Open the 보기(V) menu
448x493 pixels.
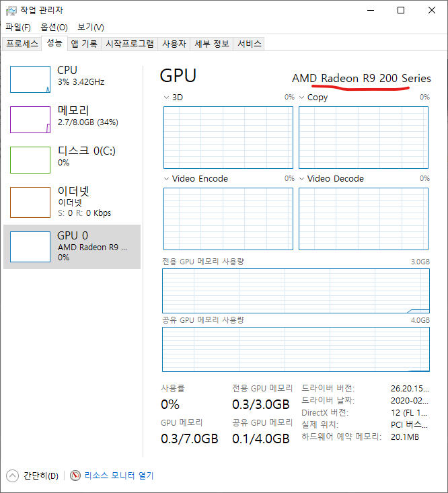point(91,28)
